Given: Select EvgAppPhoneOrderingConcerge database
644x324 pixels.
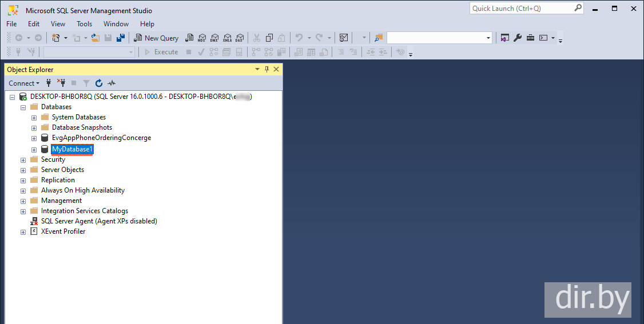Looking at the screenshot, I should pyautogui.click(x=101, y=138).
